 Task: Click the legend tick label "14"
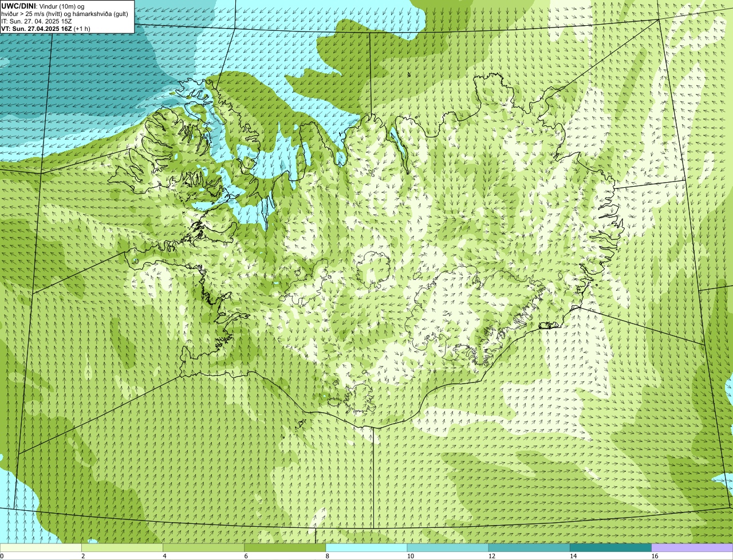(573, 556)
